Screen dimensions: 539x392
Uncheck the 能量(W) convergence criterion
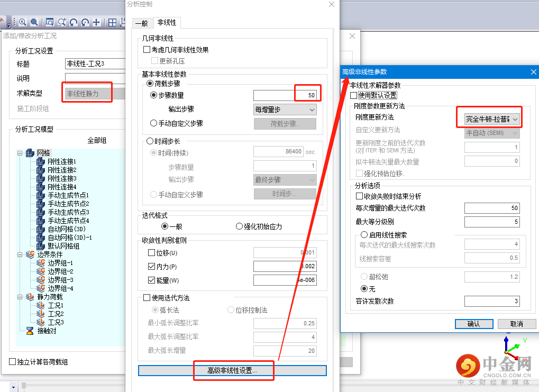click(x=151, y=280)
